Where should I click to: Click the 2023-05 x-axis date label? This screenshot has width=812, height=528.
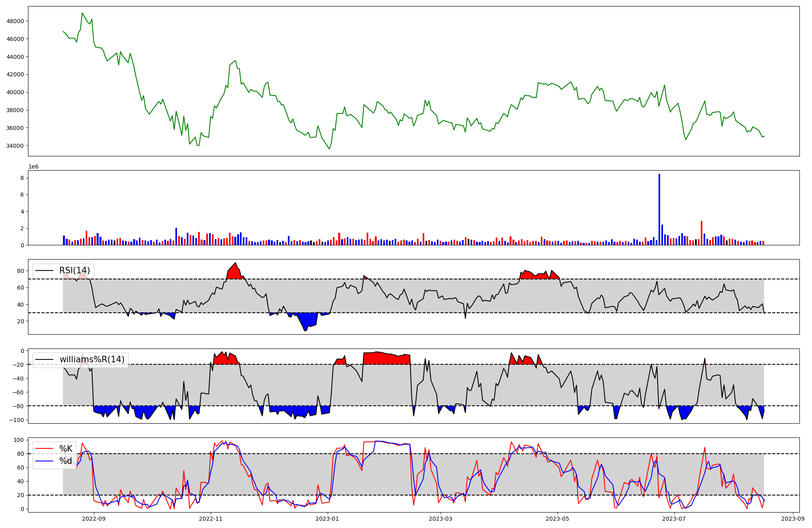[x=557, y=519]
